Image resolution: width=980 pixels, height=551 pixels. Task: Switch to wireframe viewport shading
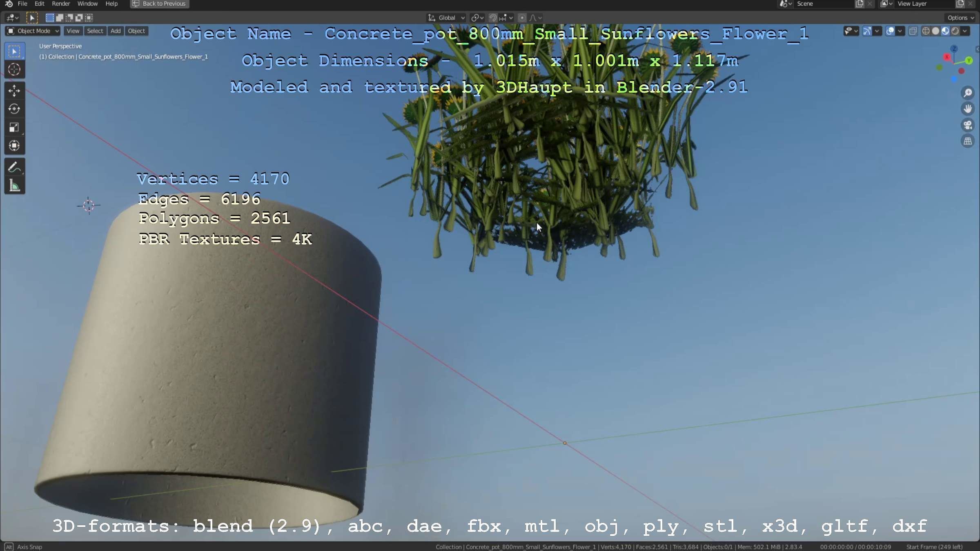click(926, 31)
